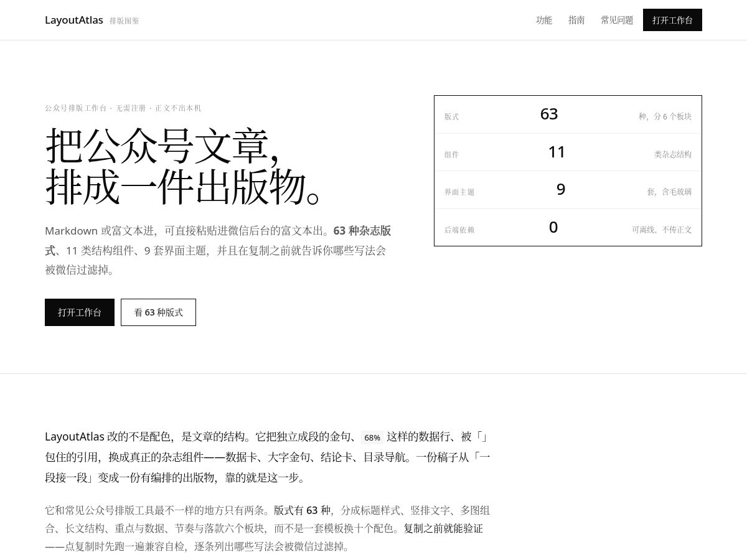Click the text 类杂志结构
The width and height of the screenshot is (747, 560).
(673, 154)
